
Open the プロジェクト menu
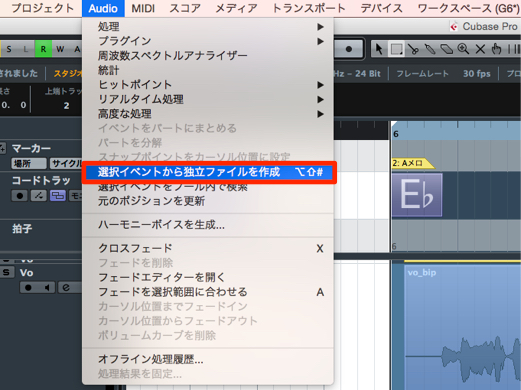pyautogui.click(x=42, y=8)
